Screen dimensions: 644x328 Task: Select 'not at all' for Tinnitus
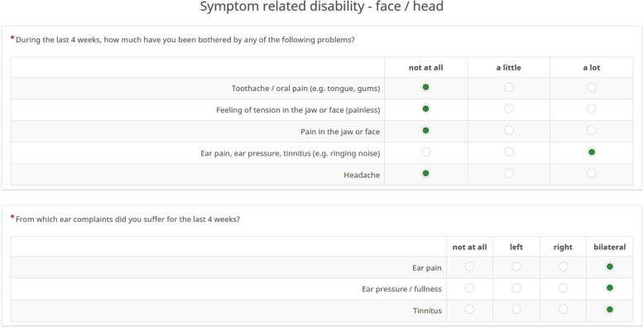[469, 309]
